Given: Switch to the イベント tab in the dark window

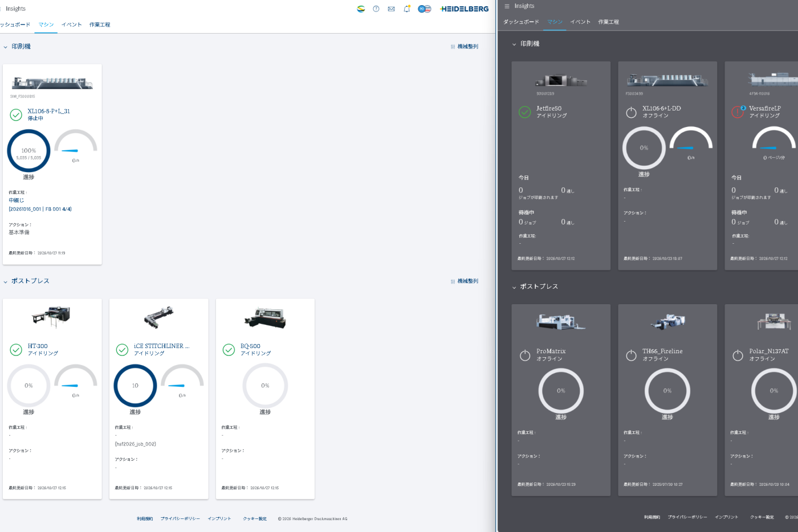Looking at the screenshot, I should click(x=580, y=22).
